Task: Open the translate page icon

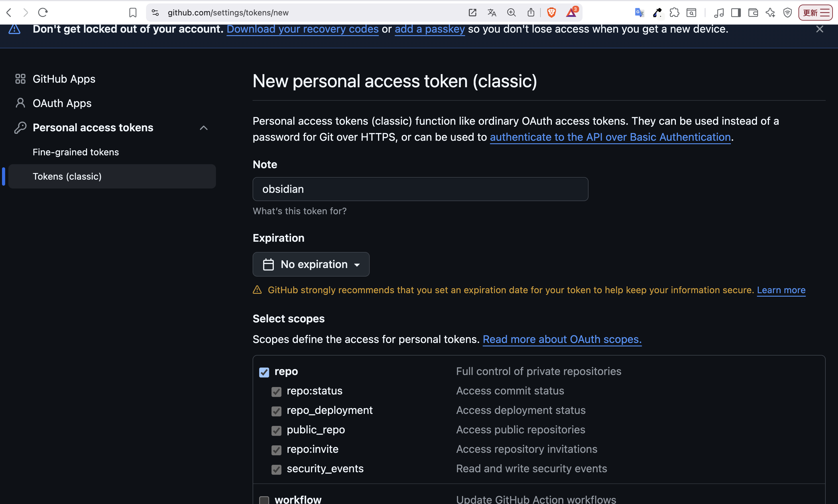Action: (491, 13)
